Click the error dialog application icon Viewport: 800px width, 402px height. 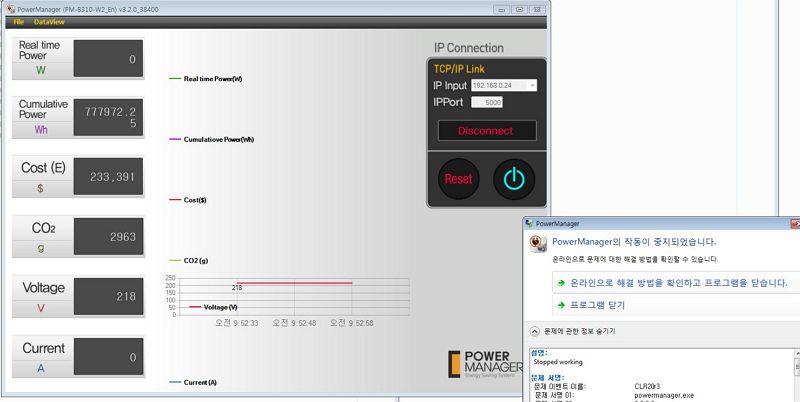pos(538,243)
